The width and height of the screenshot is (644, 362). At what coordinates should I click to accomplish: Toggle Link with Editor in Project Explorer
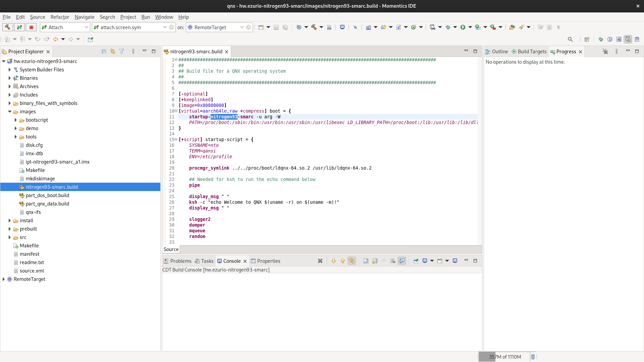click(113, 51)
